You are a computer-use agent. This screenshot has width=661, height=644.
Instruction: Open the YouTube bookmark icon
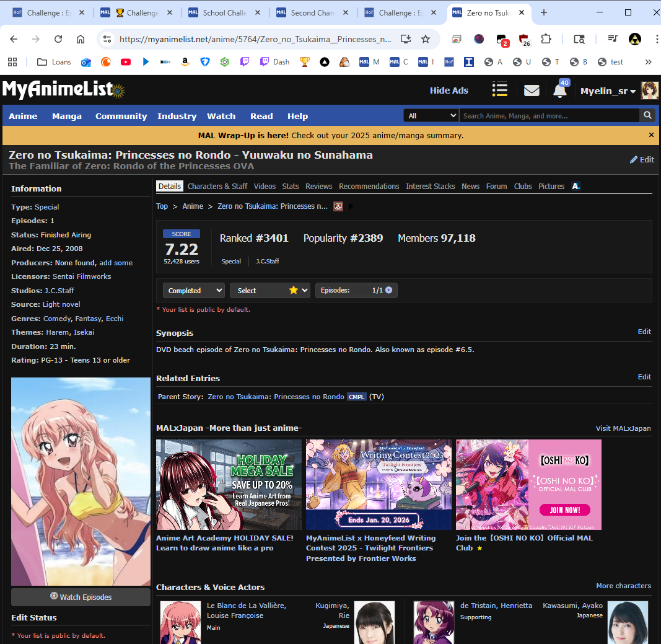pos(126,62)
